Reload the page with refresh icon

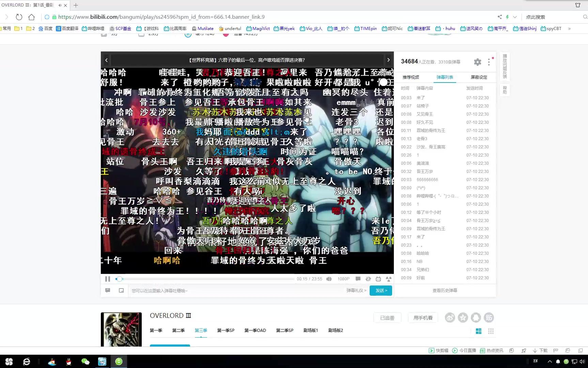click(x=19, y=17)
